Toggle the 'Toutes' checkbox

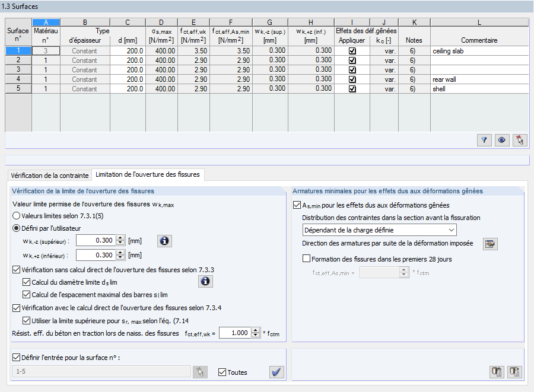pos(222,372)
